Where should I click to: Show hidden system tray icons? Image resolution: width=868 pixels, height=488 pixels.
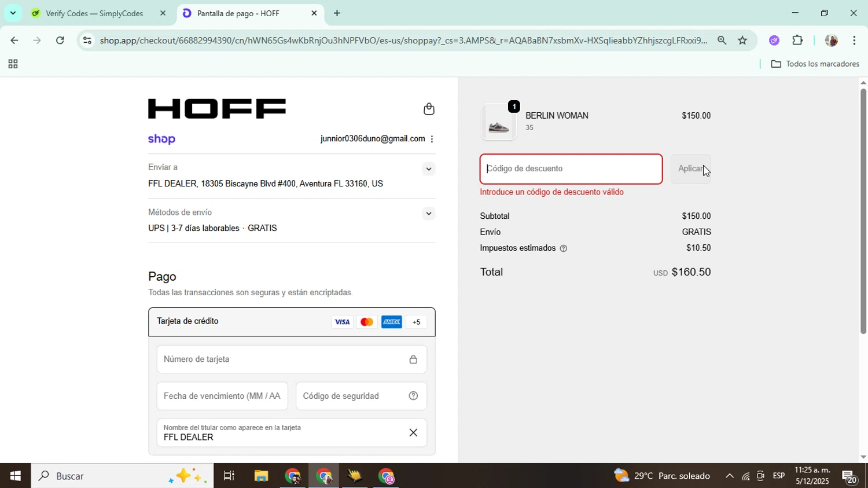[x=729, y=476]
